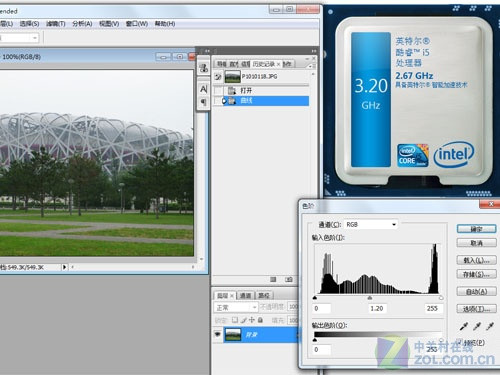Click the 载入(L)... button
Viewport: 500px width, 375px height.
point(476,260)
